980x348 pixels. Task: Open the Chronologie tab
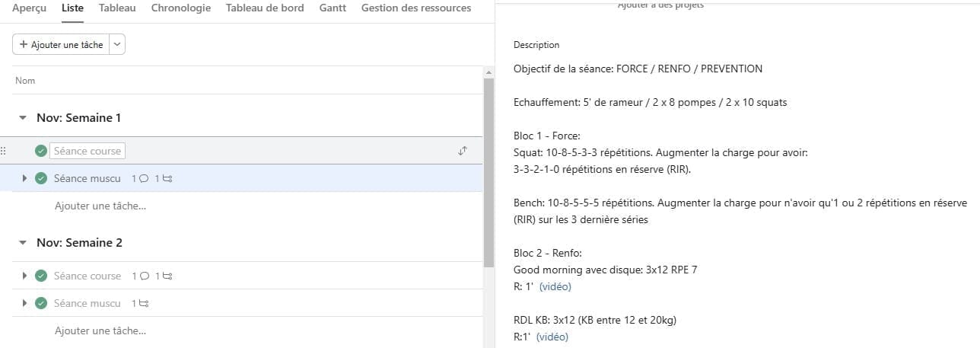(x=180, y=8)
